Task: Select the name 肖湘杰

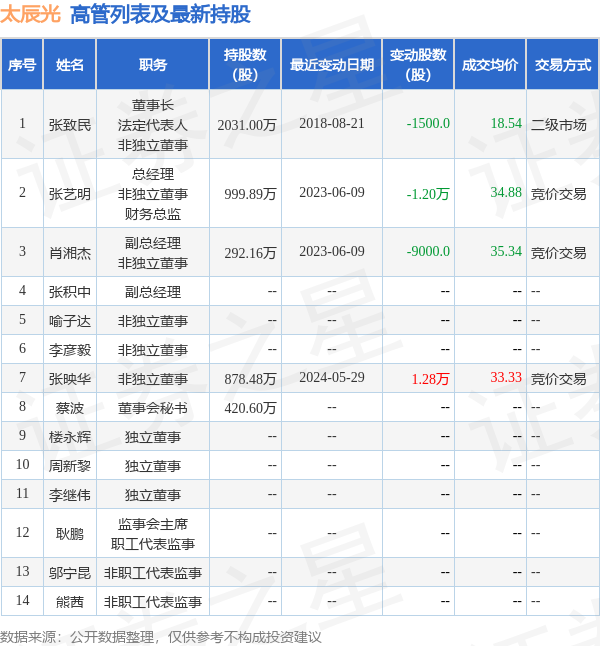Action: pos(70,253)
